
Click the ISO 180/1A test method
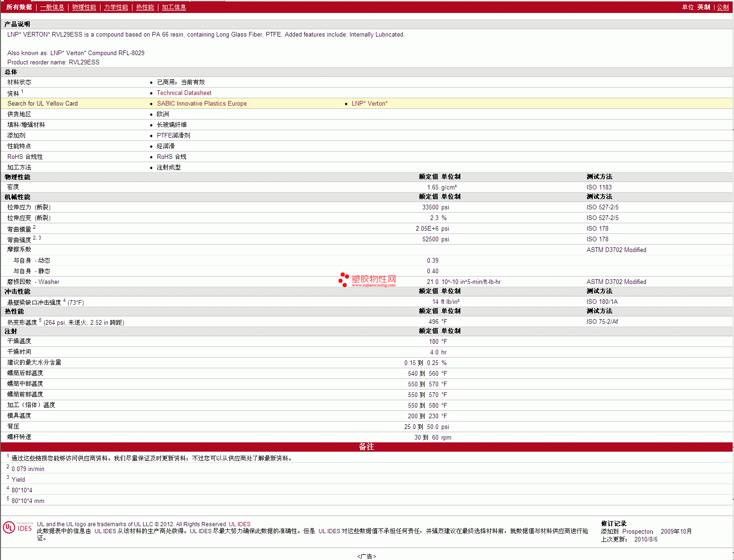pos(602,302)
